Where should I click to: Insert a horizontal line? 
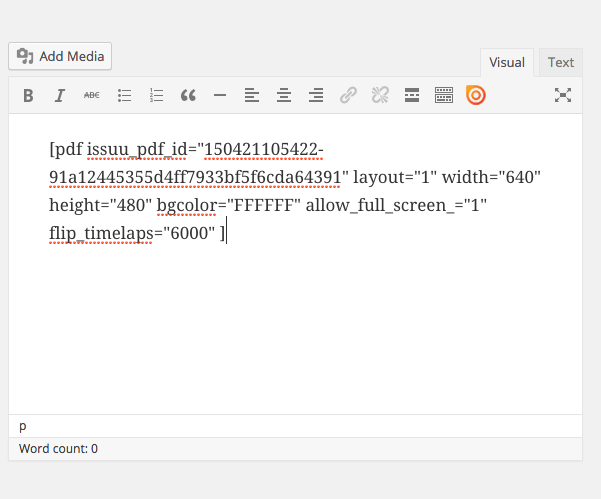pyautogui.click(x=220, y=95)
